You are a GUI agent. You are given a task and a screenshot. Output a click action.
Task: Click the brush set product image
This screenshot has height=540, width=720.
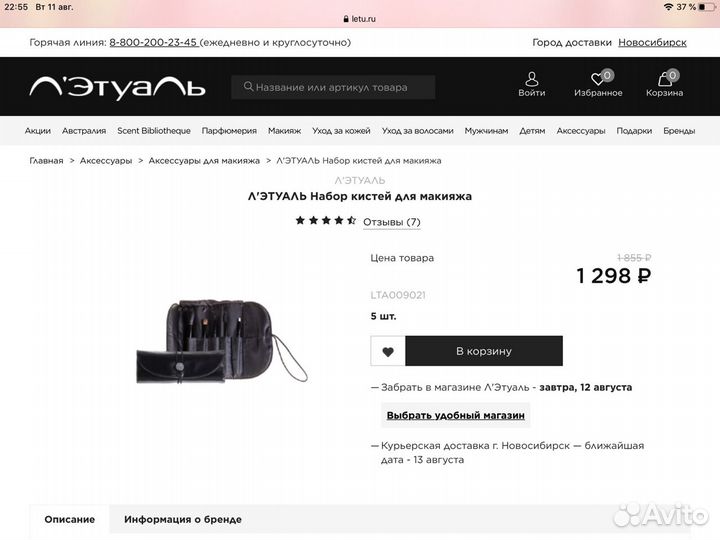point(222,341)
